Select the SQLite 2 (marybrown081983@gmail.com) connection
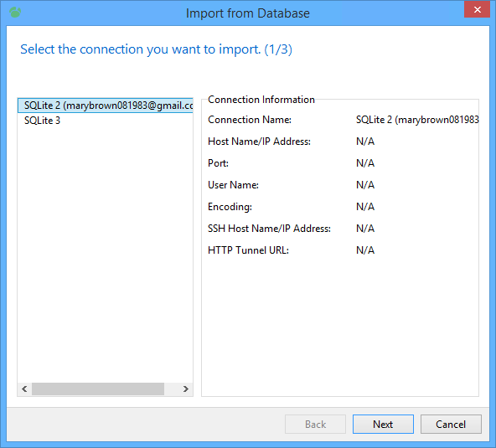Viewport: 496px width, 448px height. pyautogui.click(x=106, y=106)
